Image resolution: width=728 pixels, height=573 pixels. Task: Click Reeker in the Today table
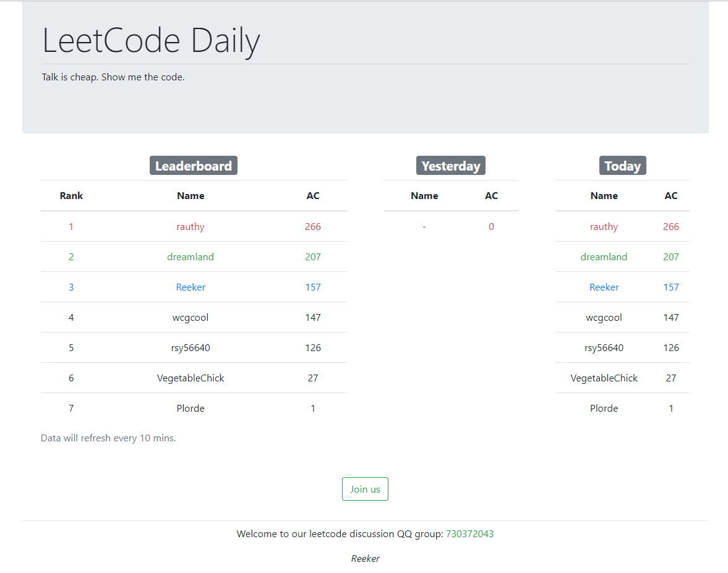604,287
